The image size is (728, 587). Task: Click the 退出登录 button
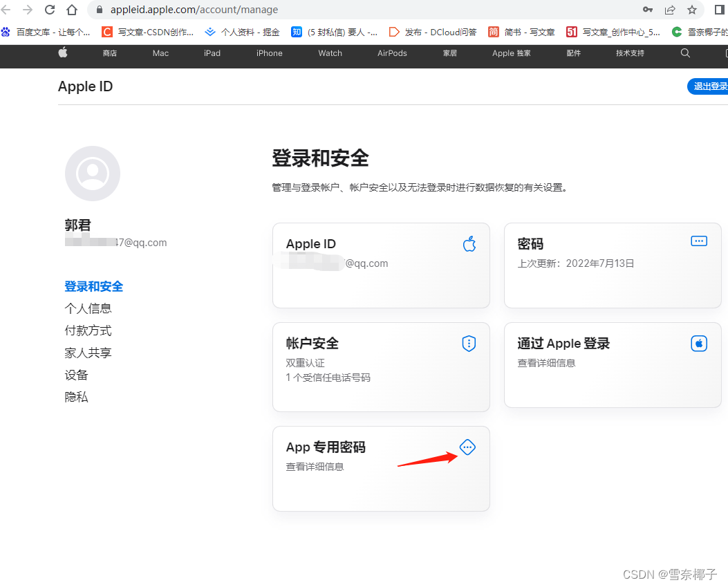point(708,86)
